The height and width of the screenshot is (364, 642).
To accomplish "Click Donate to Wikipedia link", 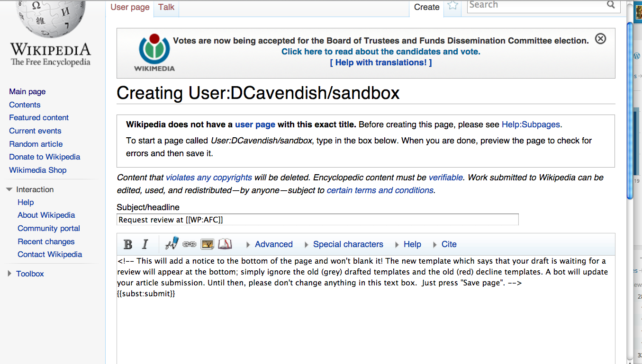I will tap(45, 157).
